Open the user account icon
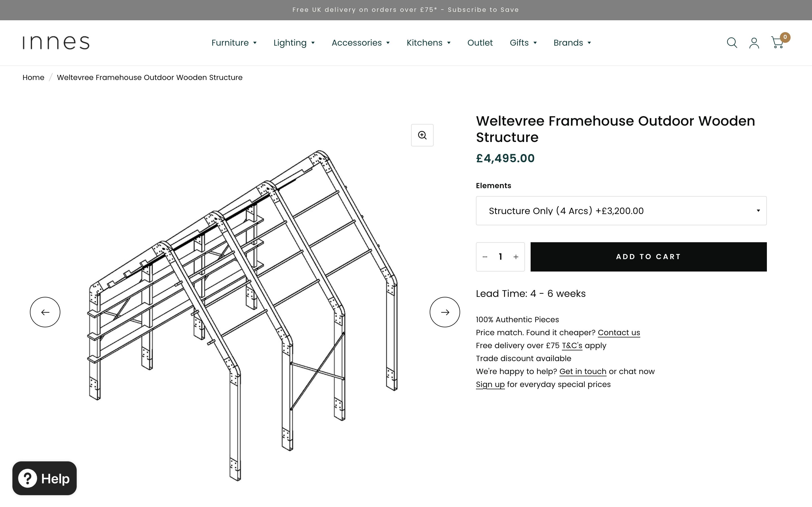The image size is (812, 507). [754, 43]
